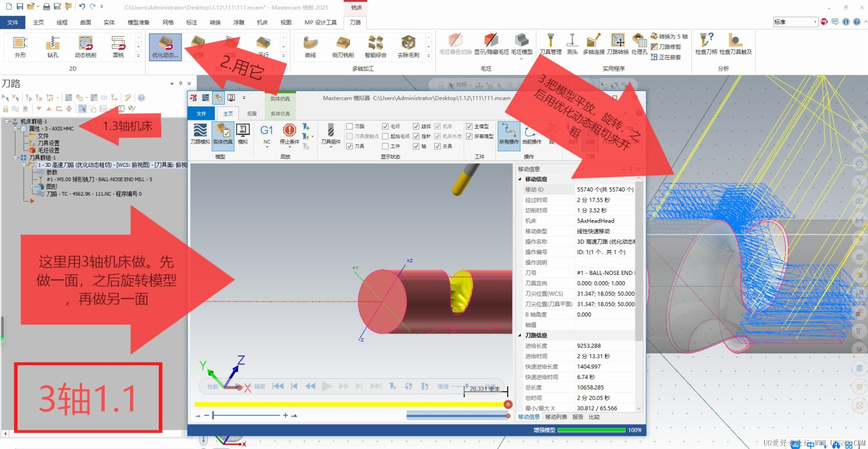Switch to the 实体 ribbon tab

click(x=109, y=22)
